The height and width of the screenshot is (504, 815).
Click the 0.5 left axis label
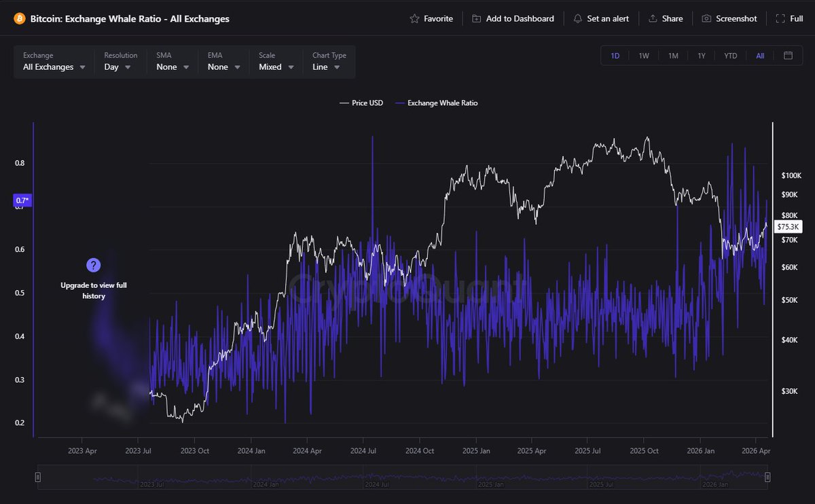(x=19, y=293)
